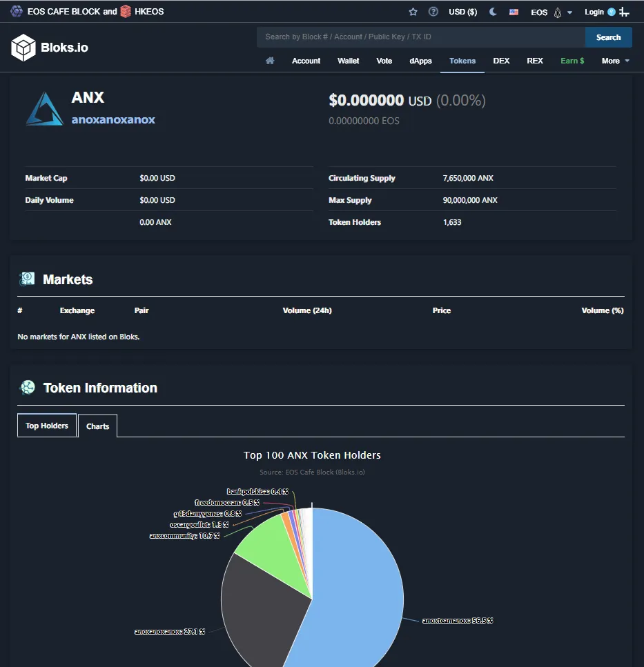
Task: Open the Wallet menu item
Action: 348,61
